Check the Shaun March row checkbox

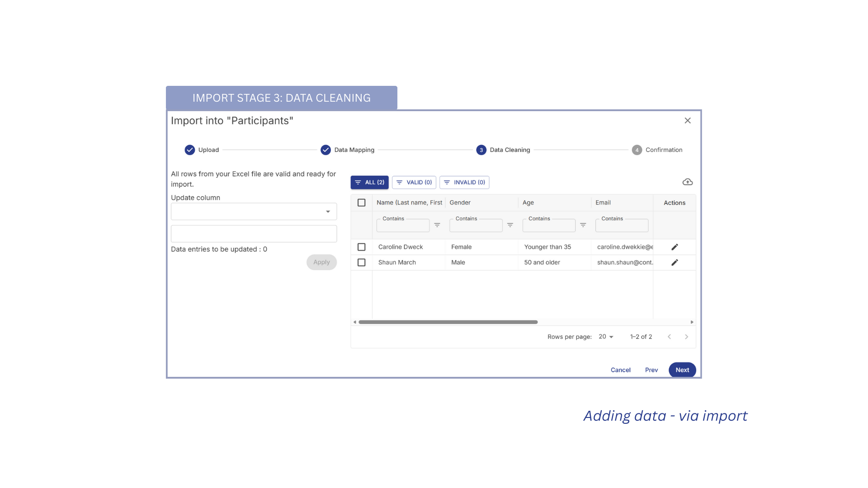click(x=361, y=263)
